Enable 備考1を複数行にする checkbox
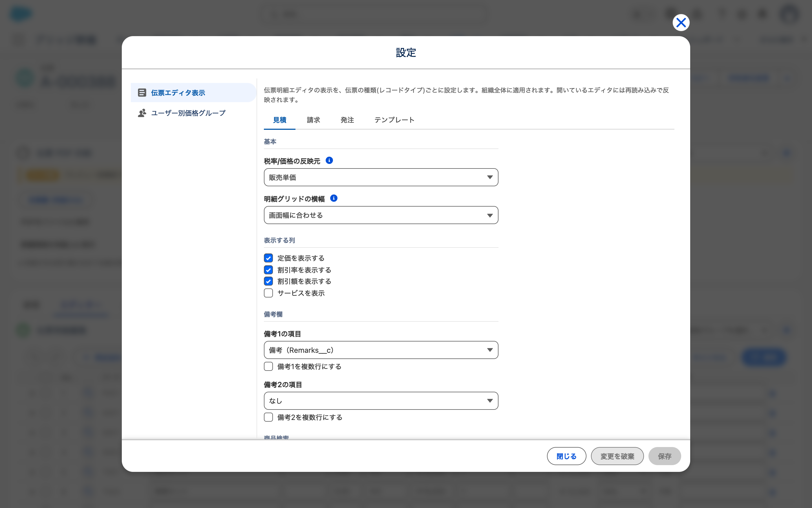 [x=268, y=366]
